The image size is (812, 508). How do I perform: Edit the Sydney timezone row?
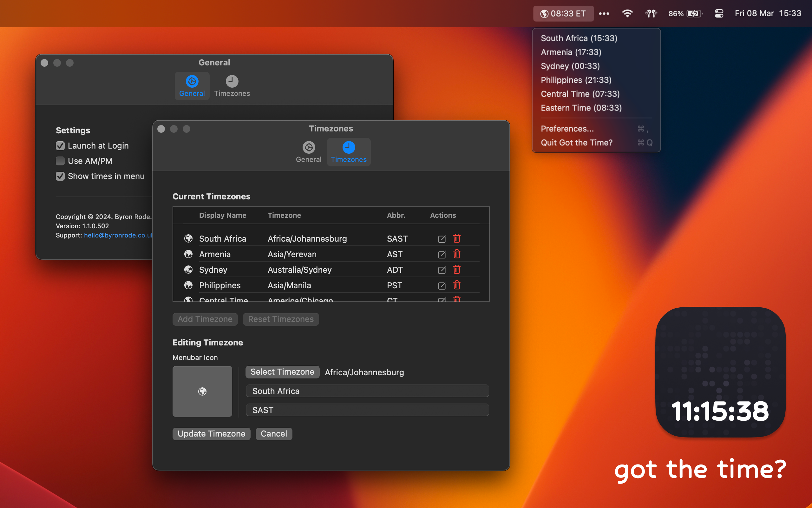point(442,270)
